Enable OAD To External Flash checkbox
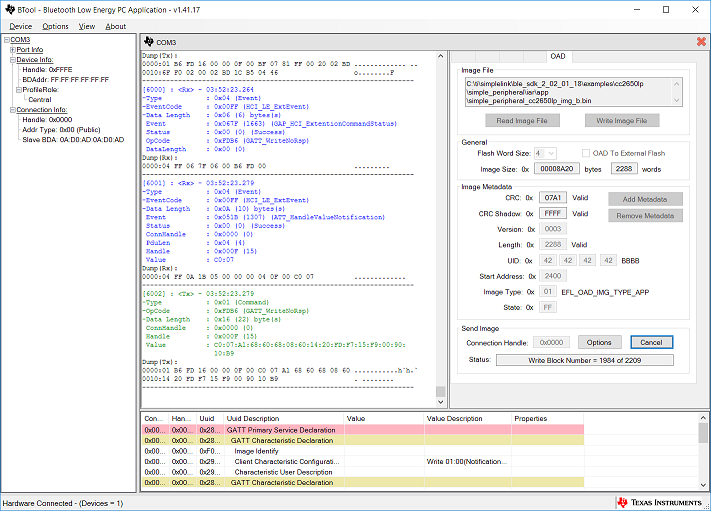This screenshot has height=511, width=711. tap(585, 153)
